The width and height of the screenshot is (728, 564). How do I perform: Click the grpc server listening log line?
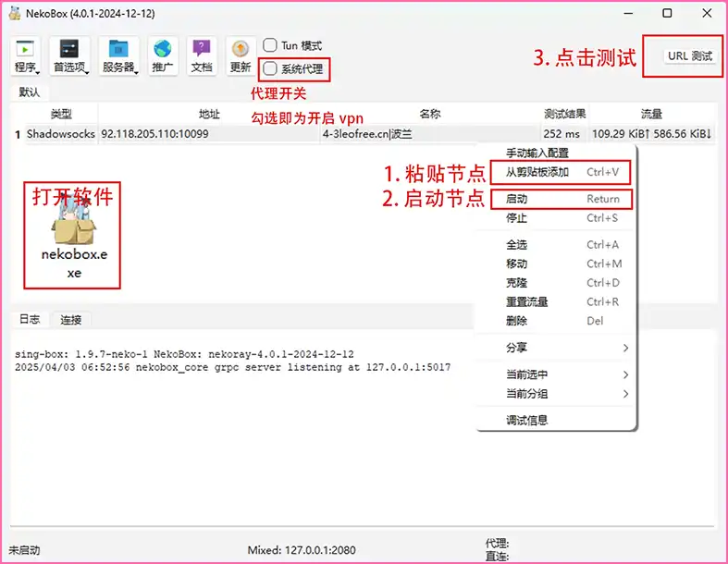point(232,367)
